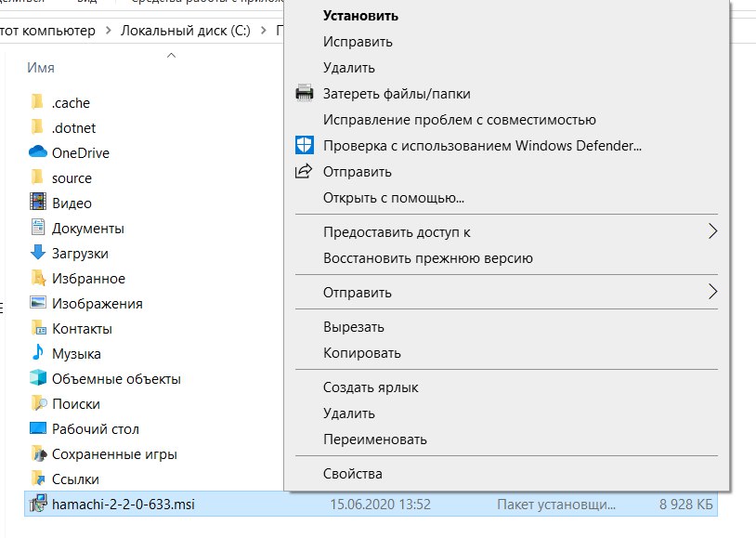Select the Объемные объекты folder name

116,379
